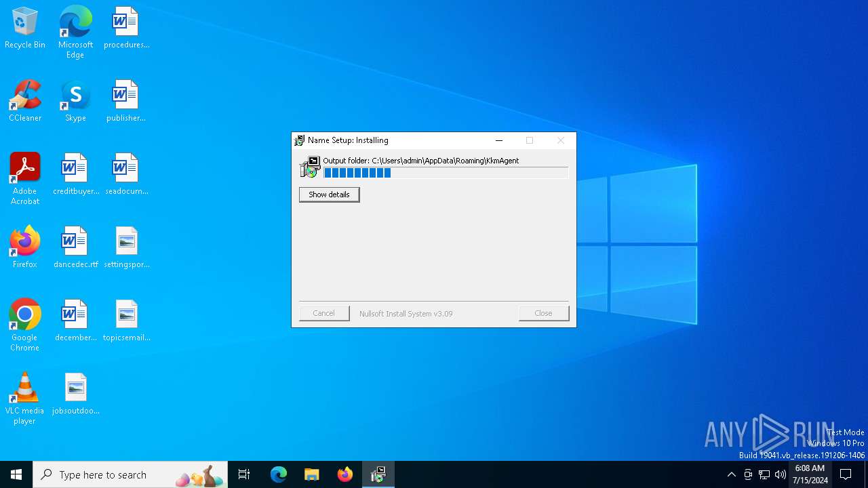Open the network status tray icon
The height and width of the screenshot is (488, 868).
764,474
